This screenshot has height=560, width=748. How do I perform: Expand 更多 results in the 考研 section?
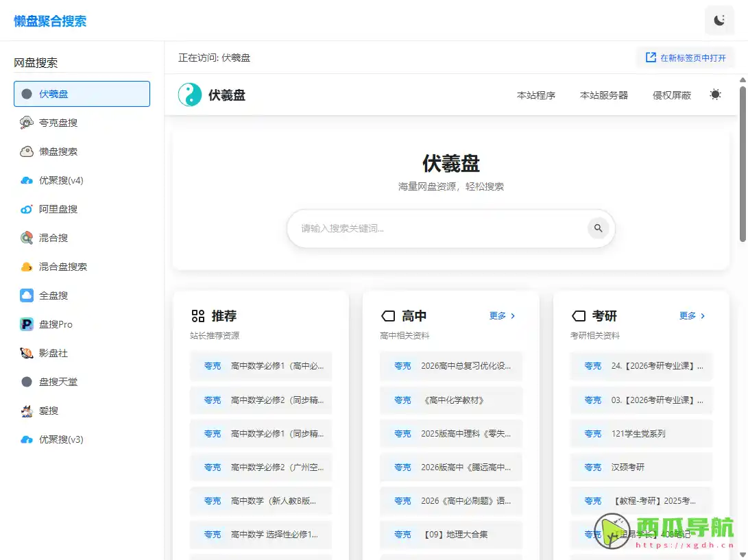click(692, 316)
